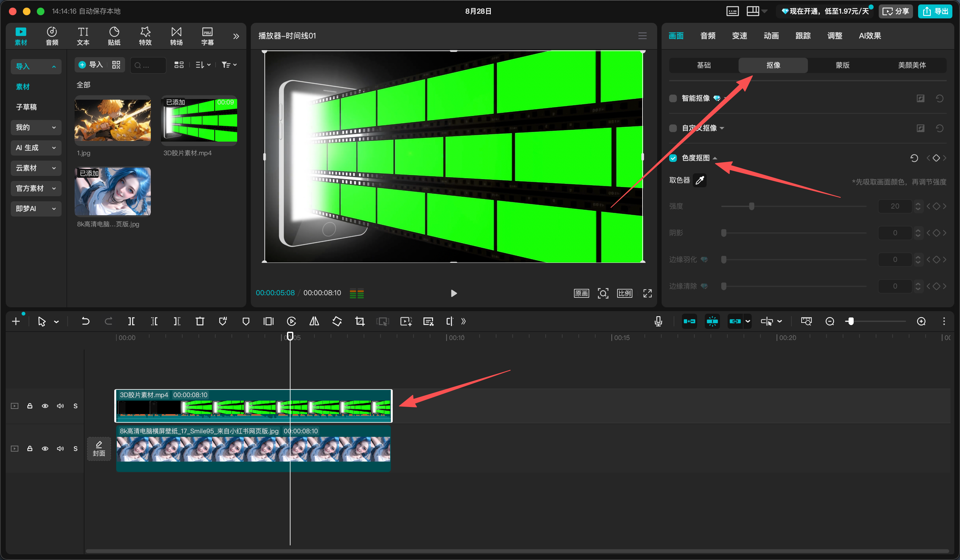Play the preview in the player
This screenshot has width=960, height=560.
453,293
